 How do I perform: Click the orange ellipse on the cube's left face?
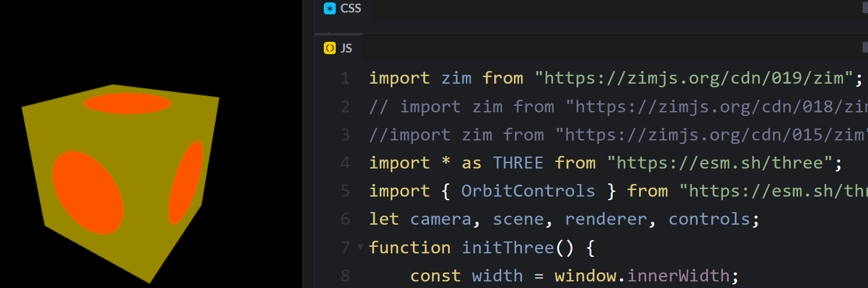(88, 192)
